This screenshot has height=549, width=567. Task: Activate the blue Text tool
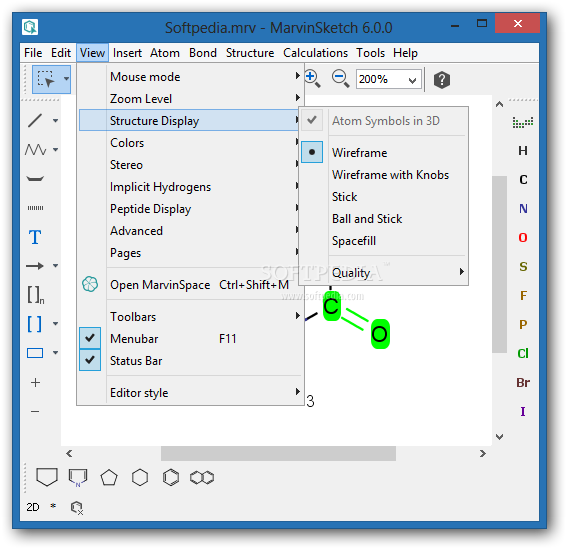point(35,237)
